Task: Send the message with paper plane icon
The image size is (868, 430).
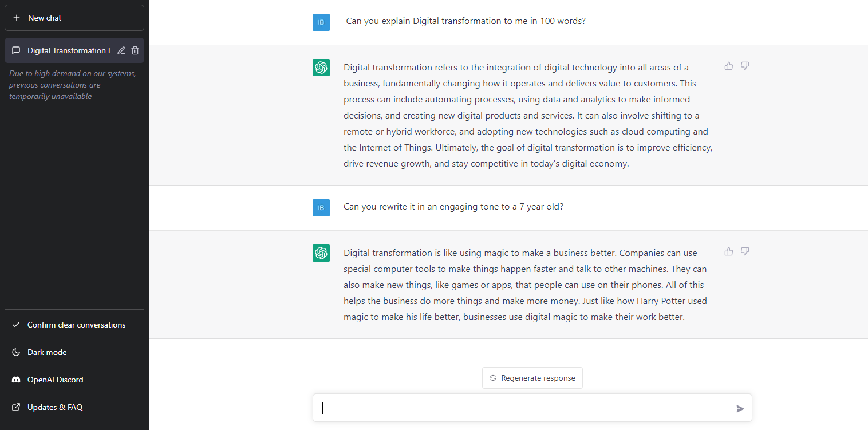Action: 740,408
